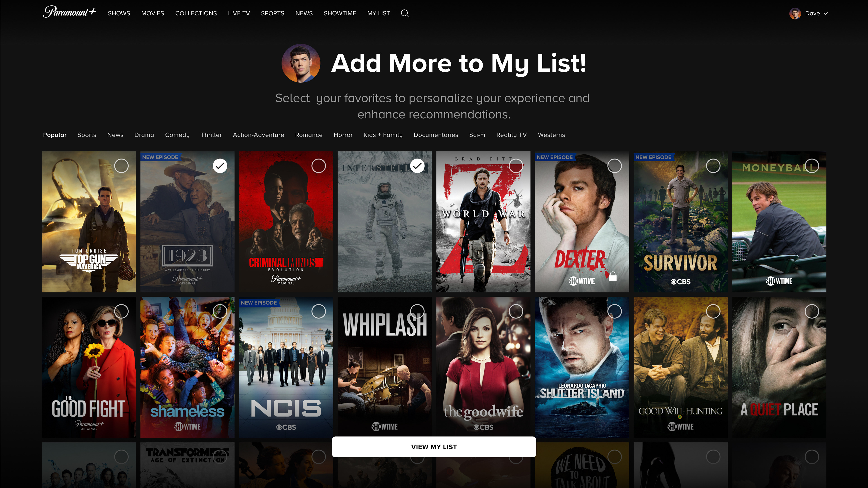Deselect the Interstellar checkmark
Screen dimensions: 868x488
click(x=417, y=166)
